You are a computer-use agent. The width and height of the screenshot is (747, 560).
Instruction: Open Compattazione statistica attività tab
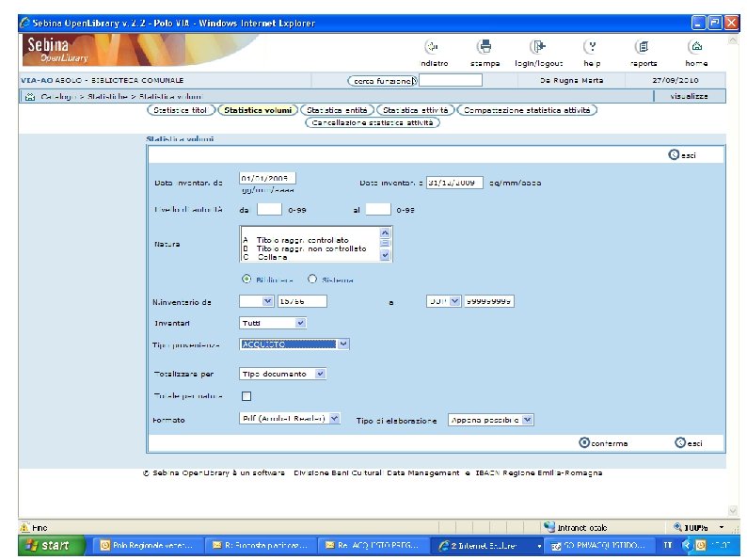pyautogui.click(x=527, y=110)
